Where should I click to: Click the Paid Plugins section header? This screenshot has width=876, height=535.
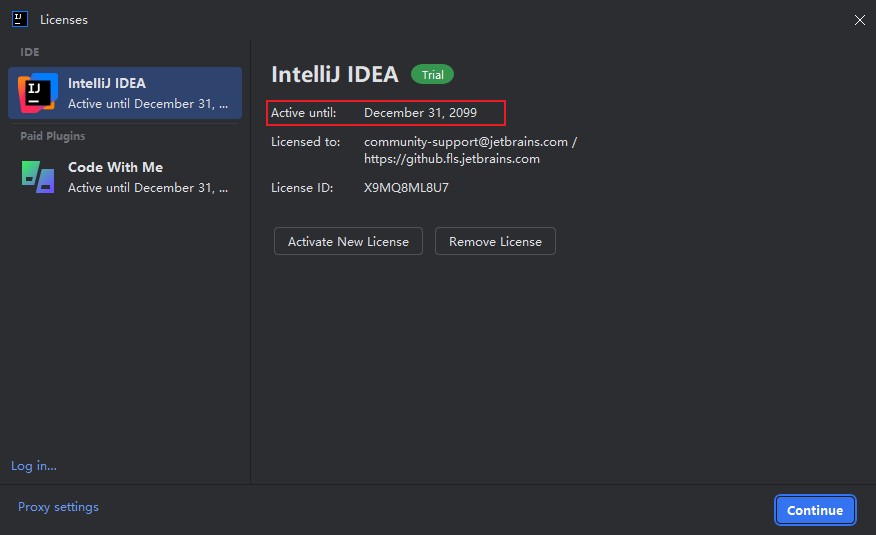(x=53, y=136)
